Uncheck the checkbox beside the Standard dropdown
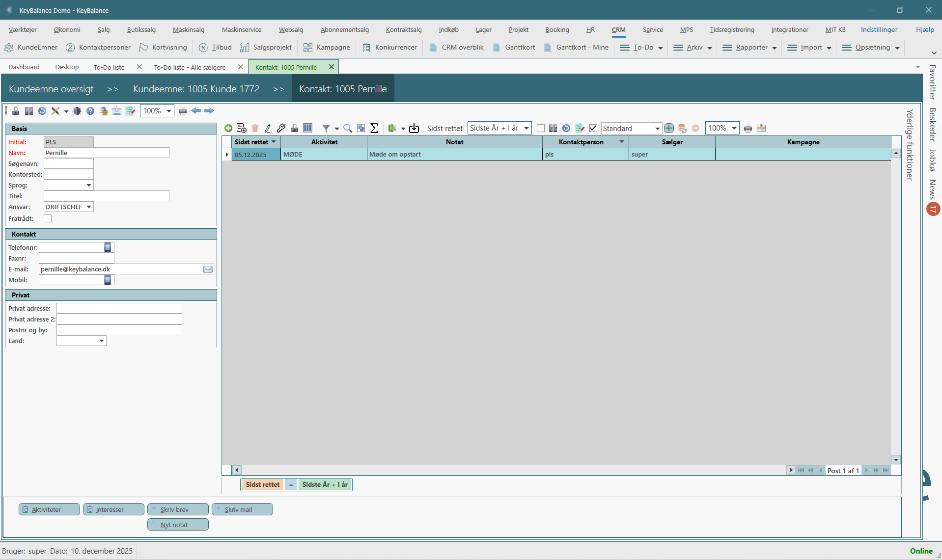The height and width of the screenshot is (560, 942). tap(593, 128)
